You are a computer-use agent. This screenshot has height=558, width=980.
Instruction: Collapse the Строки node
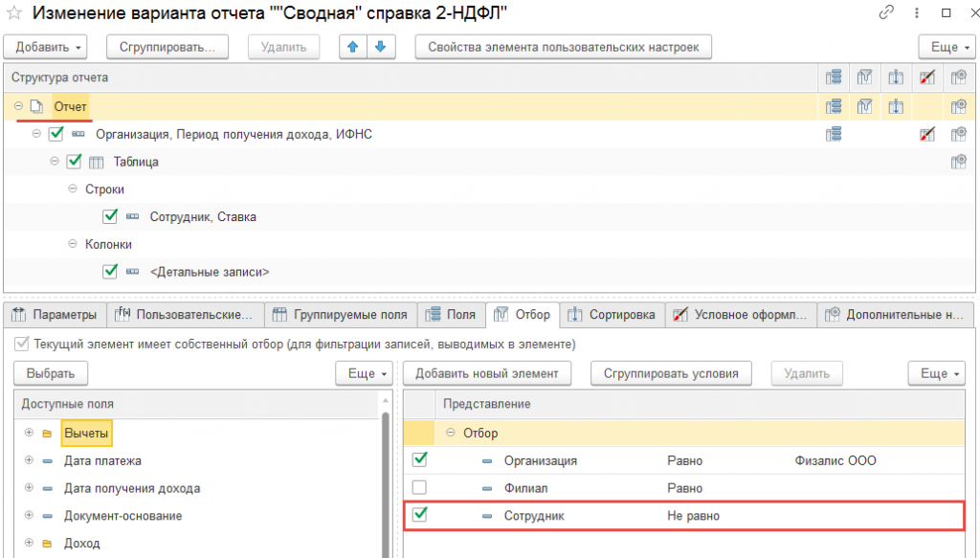73,189
